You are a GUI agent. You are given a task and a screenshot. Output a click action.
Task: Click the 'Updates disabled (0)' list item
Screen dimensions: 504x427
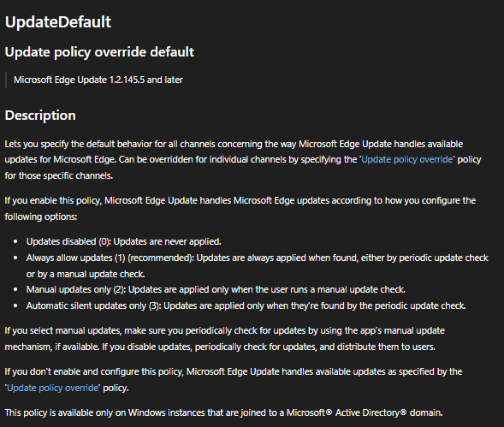coord(124,241)
